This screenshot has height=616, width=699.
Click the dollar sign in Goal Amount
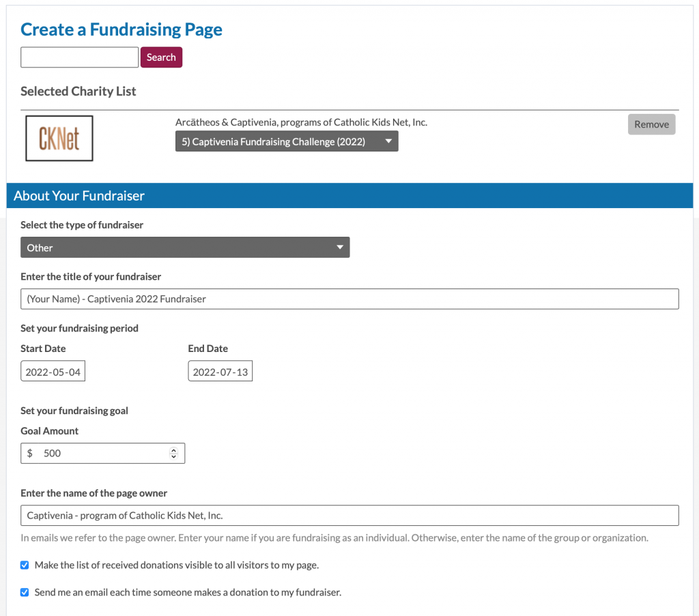click(30, 453)
